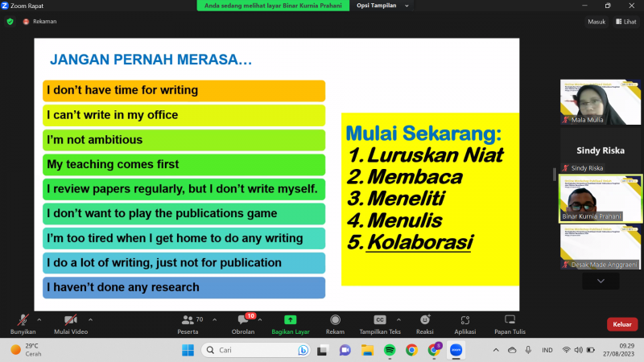
Task: Open Spotify from the Windows taskbar
Action: [390, 350]
